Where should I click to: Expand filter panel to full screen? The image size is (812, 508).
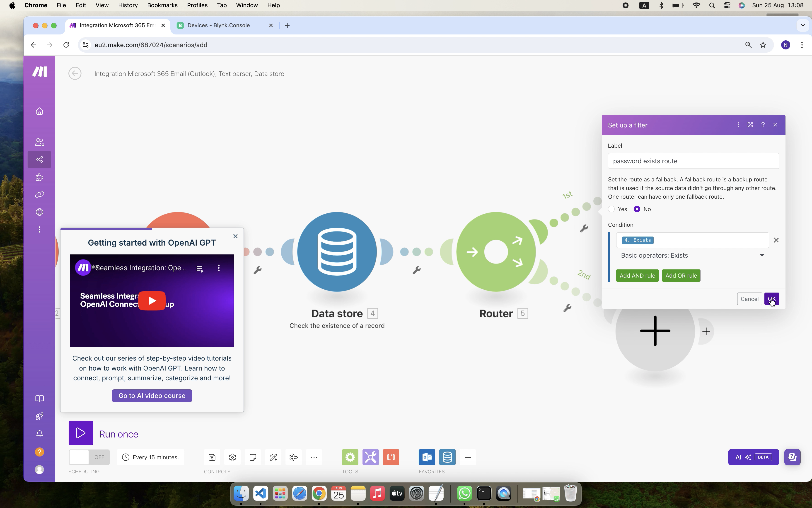coord(750,125)
